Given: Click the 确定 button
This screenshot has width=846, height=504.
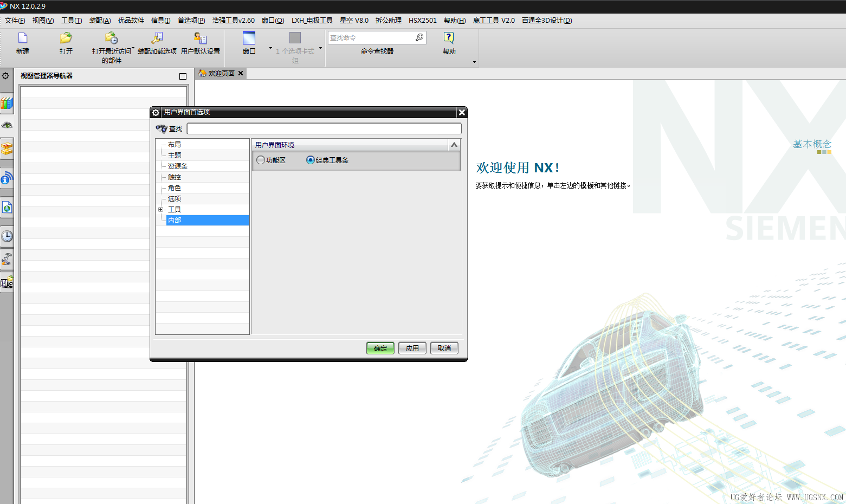Looking at the screenshot, I should pyautogui.click(x=380, y=348).
